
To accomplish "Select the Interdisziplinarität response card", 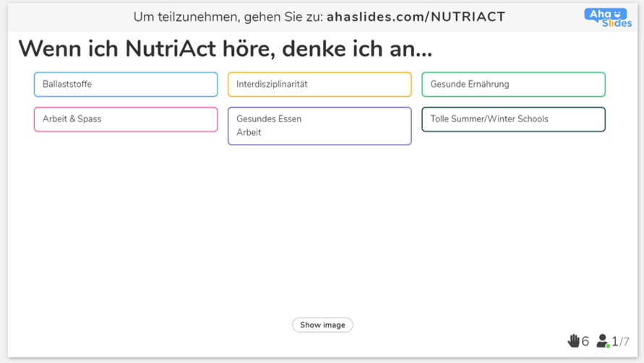I will pos(319,85).
